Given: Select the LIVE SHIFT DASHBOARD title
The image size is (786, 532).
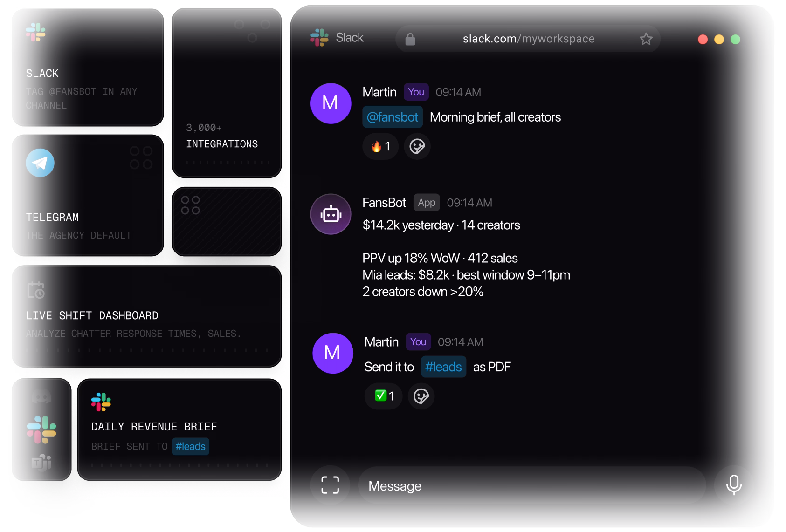Looking at the screenshot, I should pyautogui.click(x=92, y=315).
